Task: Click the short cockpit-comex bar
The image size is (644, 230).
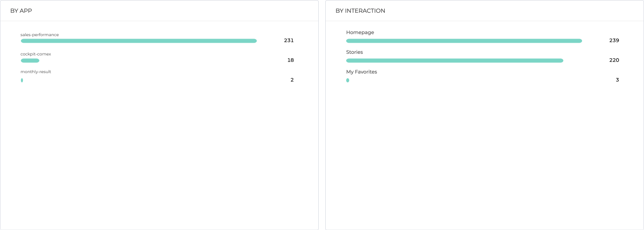Action: point(30,60)
